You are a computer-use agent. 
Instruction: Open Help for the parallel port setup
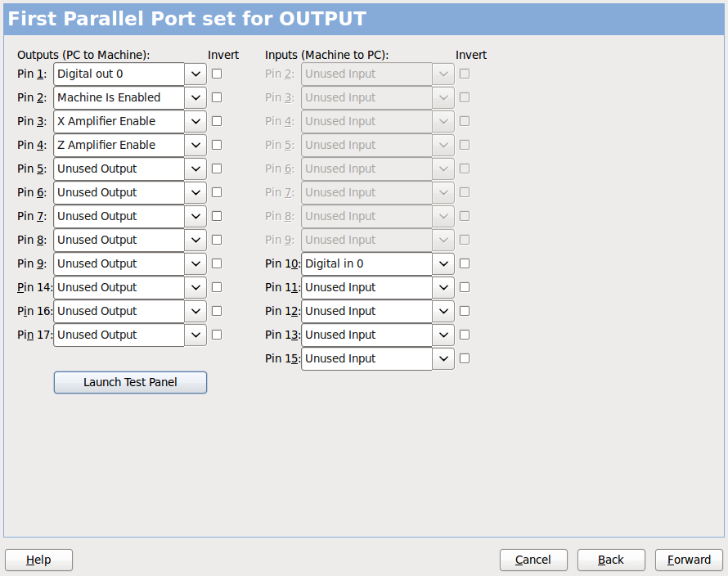[38, 560]
